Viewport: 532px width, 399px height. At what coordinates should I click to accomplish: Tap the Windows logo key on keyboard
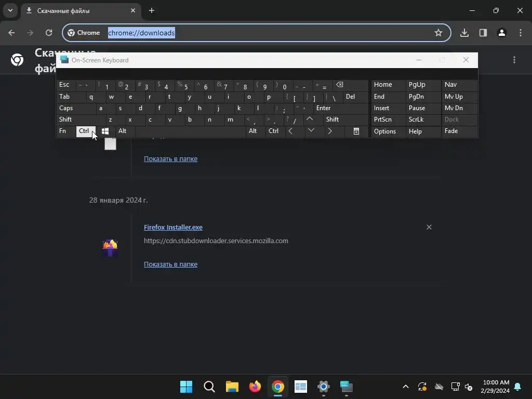pyautogui.click(x=105, y=131)
